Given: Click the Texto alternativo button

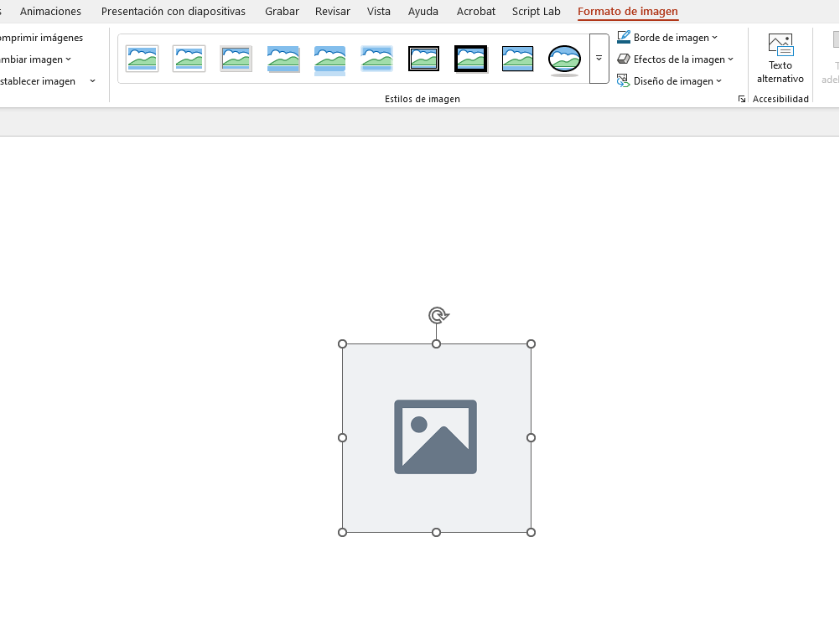Looking at the screenshot, I should click(x=780, y=59).
